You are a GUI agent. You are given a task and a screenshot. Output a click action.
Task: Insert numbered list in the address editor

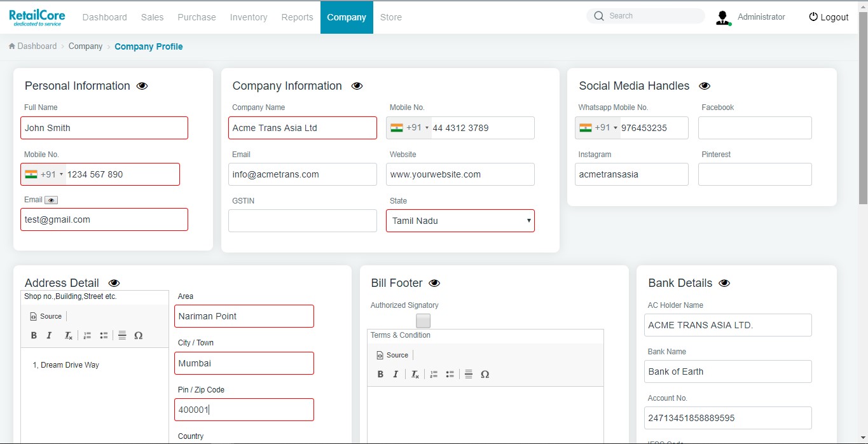88,335
